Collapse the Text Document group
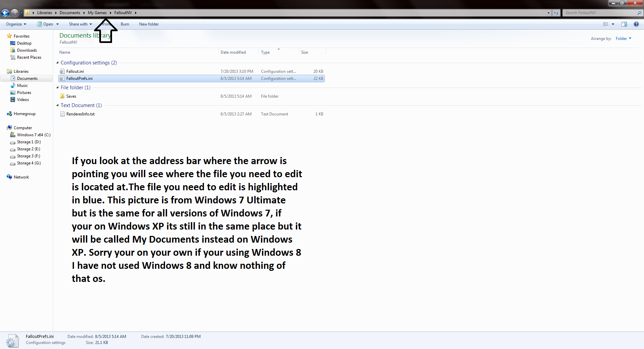 tap(57, 105)
